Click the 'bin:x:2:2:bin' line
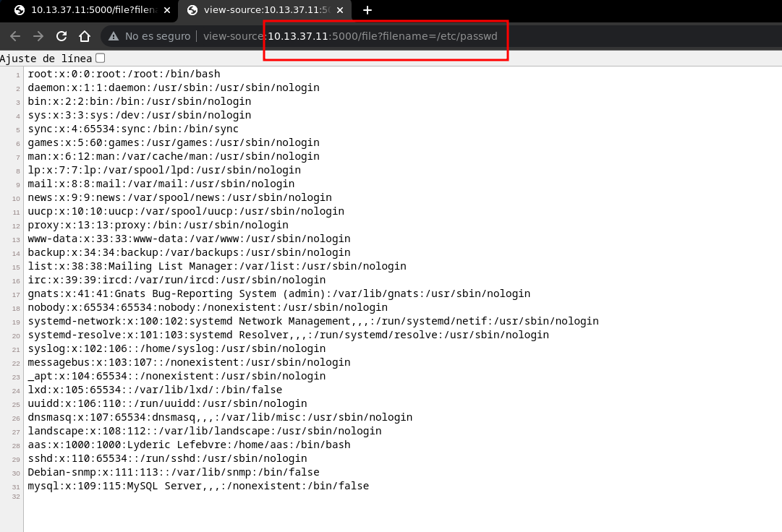 [139, 101]
